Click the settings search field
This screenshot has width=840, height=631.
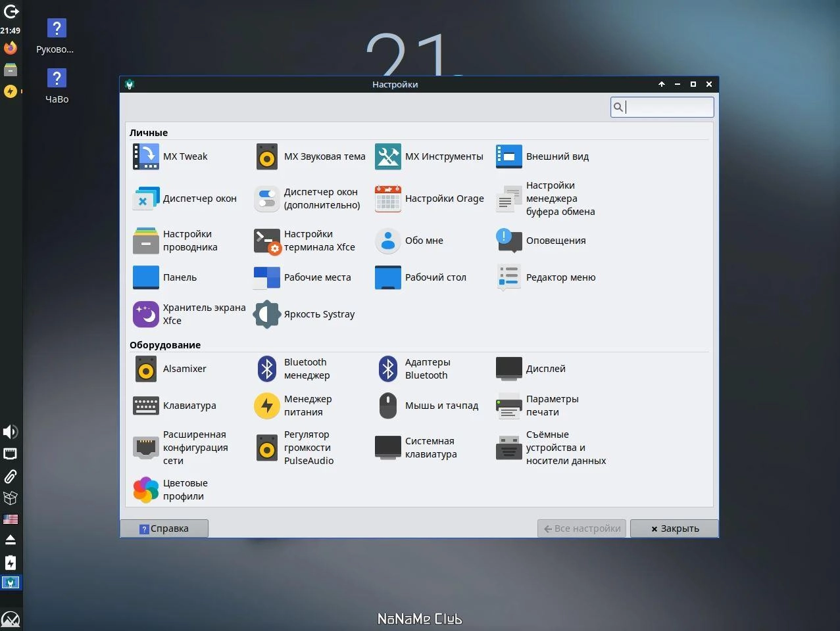click(x=662, y=107)
